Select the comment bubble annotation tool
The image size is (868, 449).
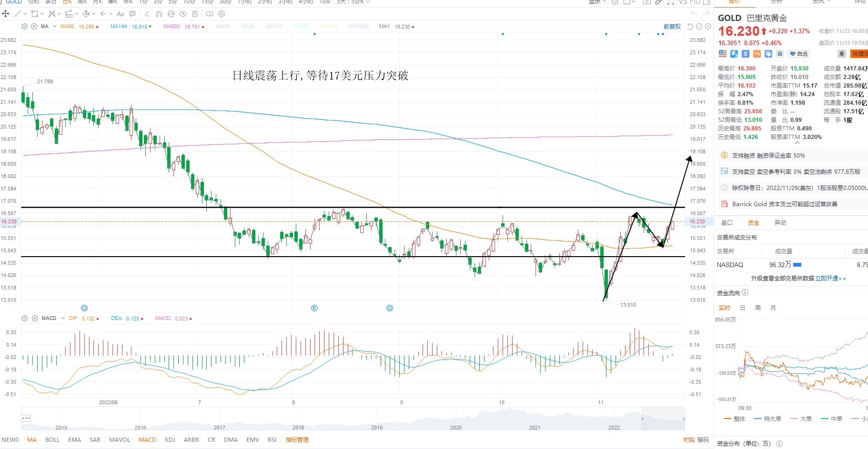pyautogui.click(x=132, y=14)
